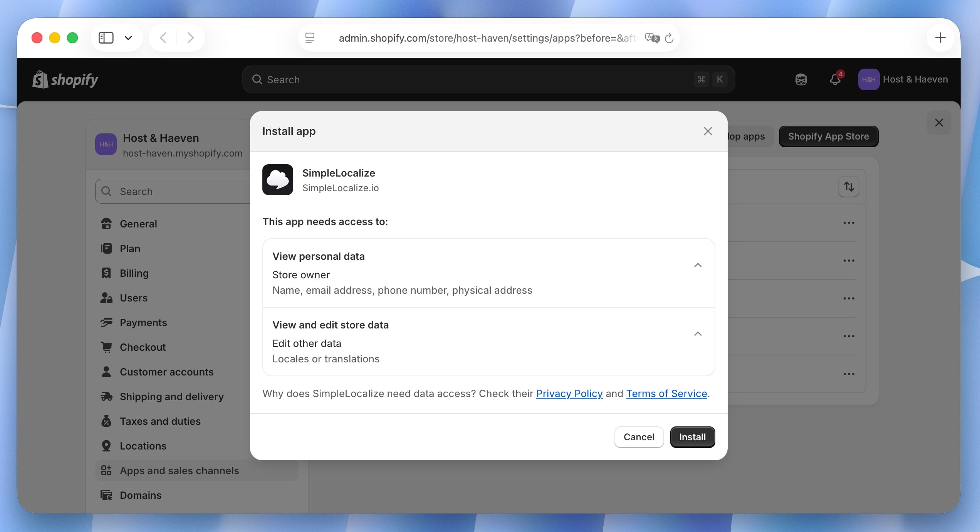Image resolution: width=980 pixels, height=532 pixels.
Task: Select the Billing settings icon
Action: [x=107, y=273]
